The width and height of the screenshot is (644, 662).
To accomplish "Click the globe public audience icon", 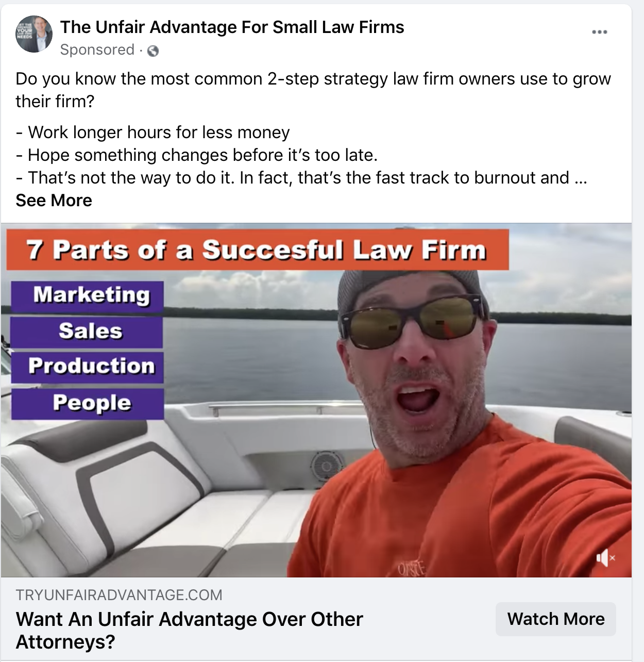I will (153, 51).
